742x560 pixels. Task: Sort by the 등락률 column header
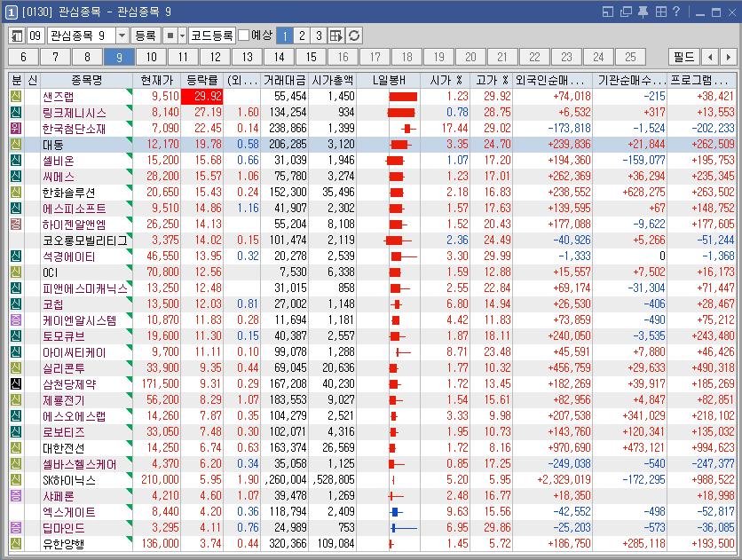tap(202, 80)
